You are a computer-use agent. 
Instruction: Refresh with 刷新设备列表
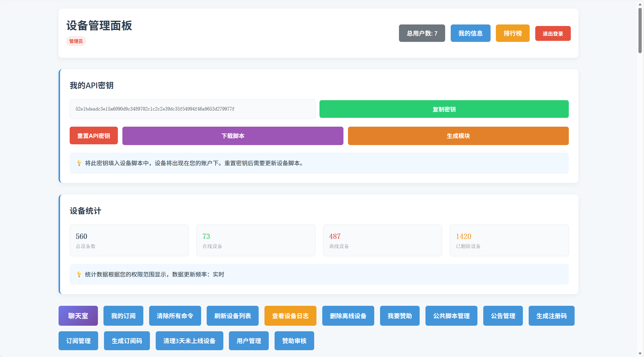pos(232,316)
